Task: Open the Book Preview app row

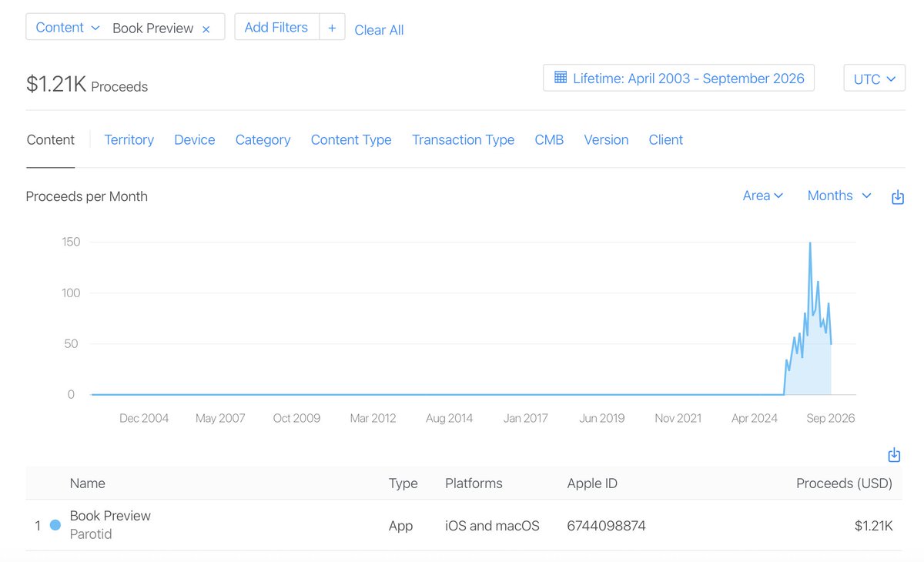Action: (465, 525)
